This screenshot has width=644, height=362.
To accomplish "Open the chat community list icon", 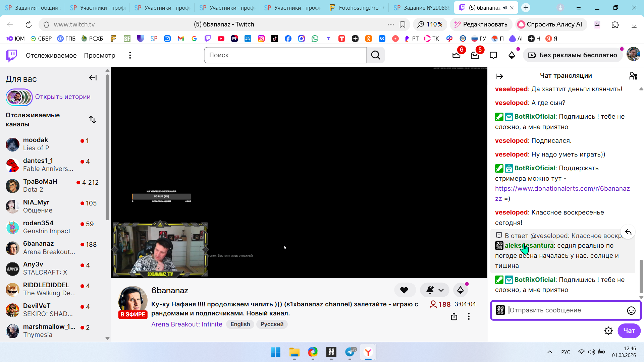I will tap(633, 76).
